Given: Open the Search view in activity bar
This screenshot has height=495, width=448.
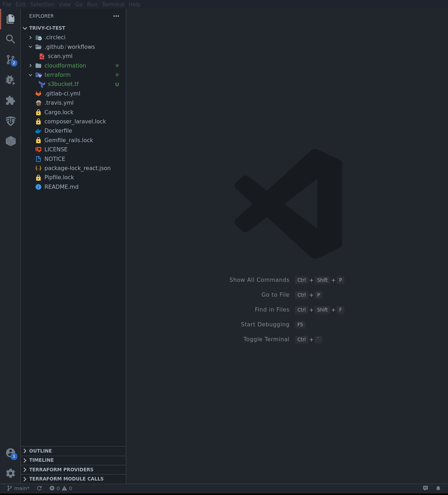Looking at the screenshot, I should 11,39.
